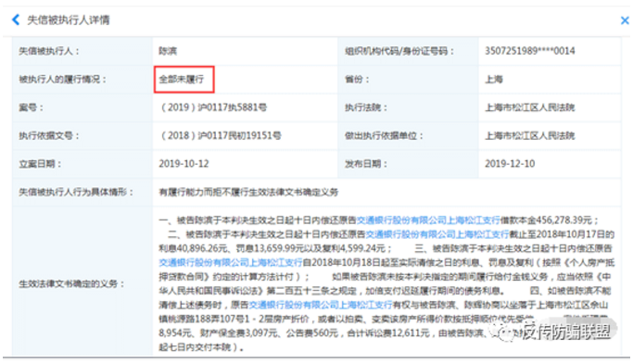The height and width of the screenshot is (364, 633).
Task: Open the 交通银行 link in obligation item 二
Action: coord(437,234)
